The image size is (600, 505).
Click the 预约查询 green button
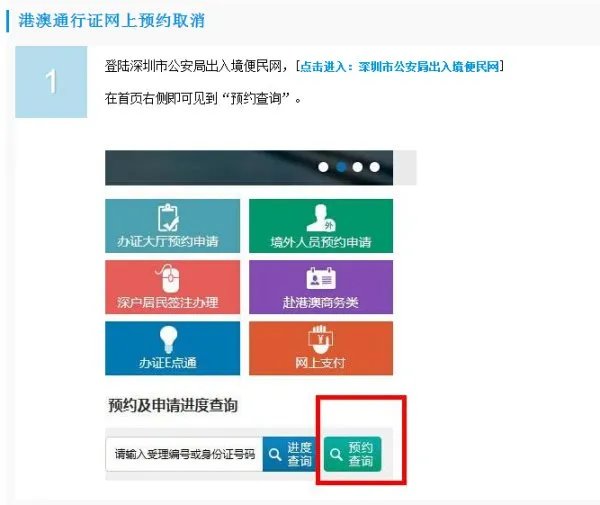click(352, 454)
